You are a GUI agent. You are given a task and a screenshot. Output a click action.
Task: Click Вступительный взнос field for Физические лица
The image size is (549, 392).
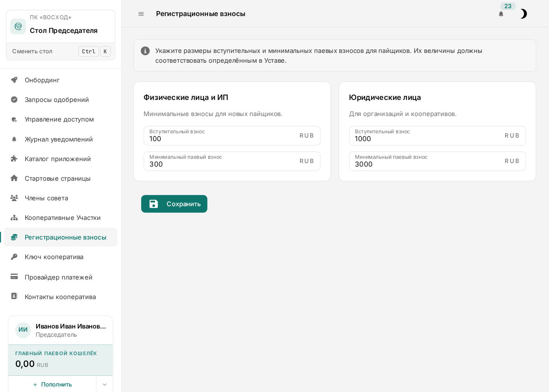[x=232, y=136]
